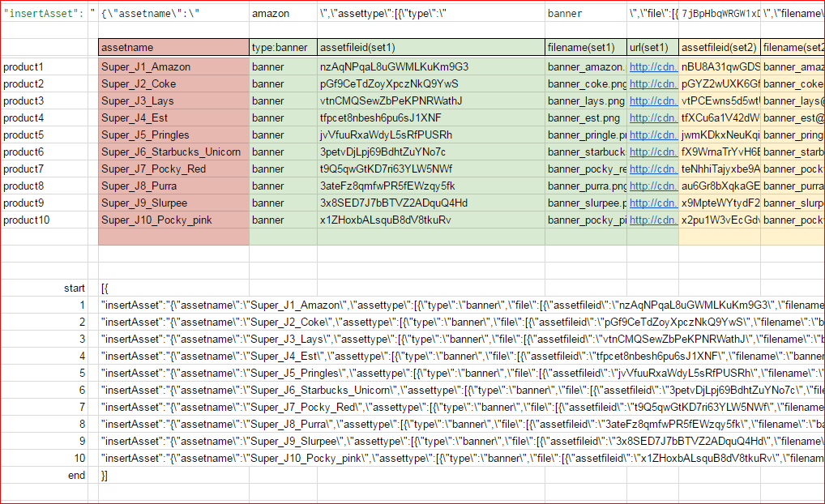Screen dimensions: 825x504
Task: Select generated JSON line for Super_J4_Est
Action: (462, 357)
